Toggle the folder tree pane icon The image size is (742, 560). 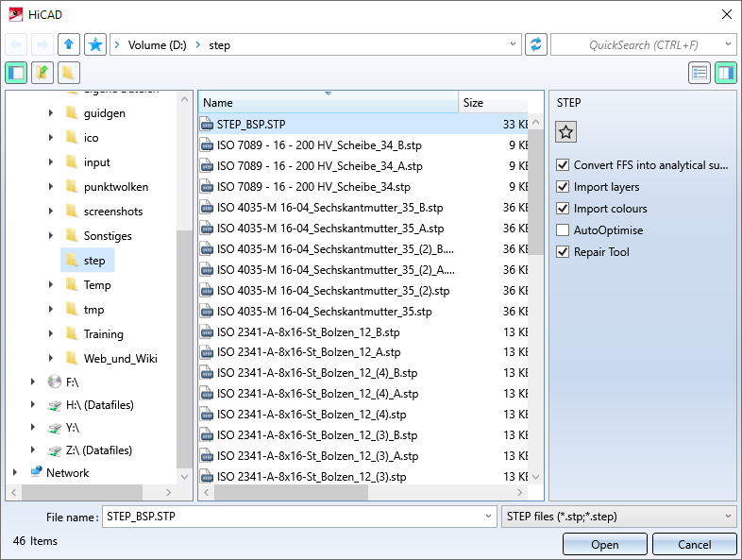16,73
